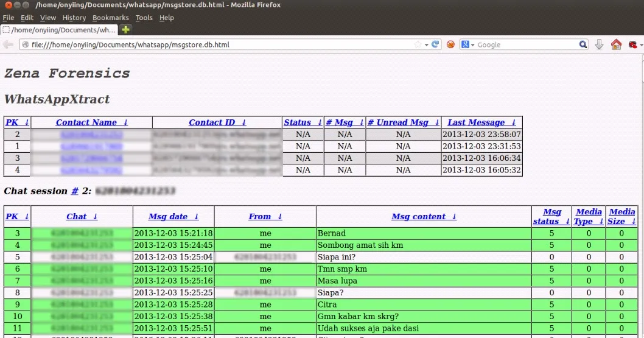Open the File menu
This screenshot has height=338, width=644.
[8, 18]
